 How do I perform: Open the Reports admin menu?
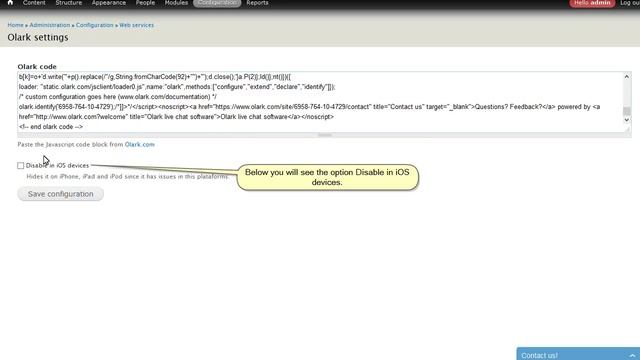point(257,3)
